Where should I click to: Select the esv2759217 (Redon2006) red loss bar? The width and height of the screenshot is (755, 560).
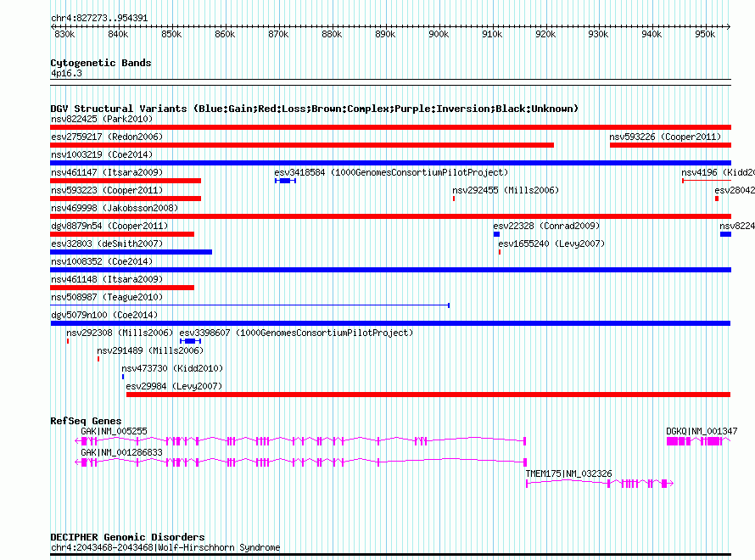(x=302, y=145)
